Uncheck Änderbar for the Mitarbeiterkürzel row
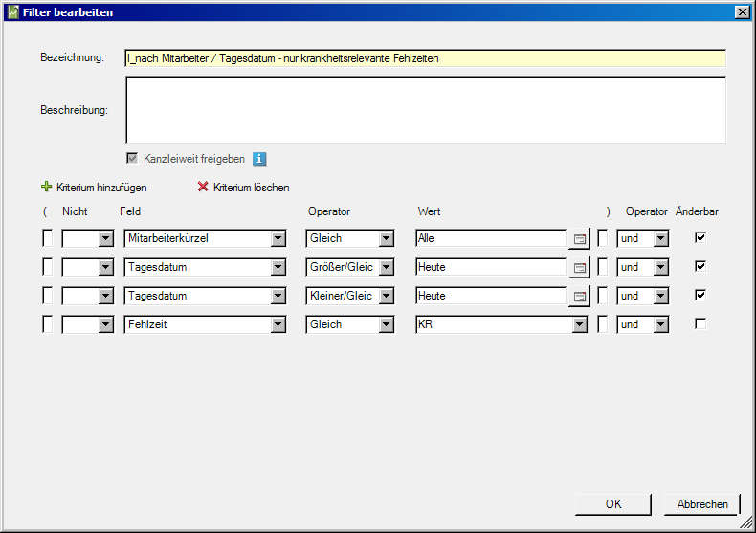Viewport: 756px width, 533px height. pos(700,237)
